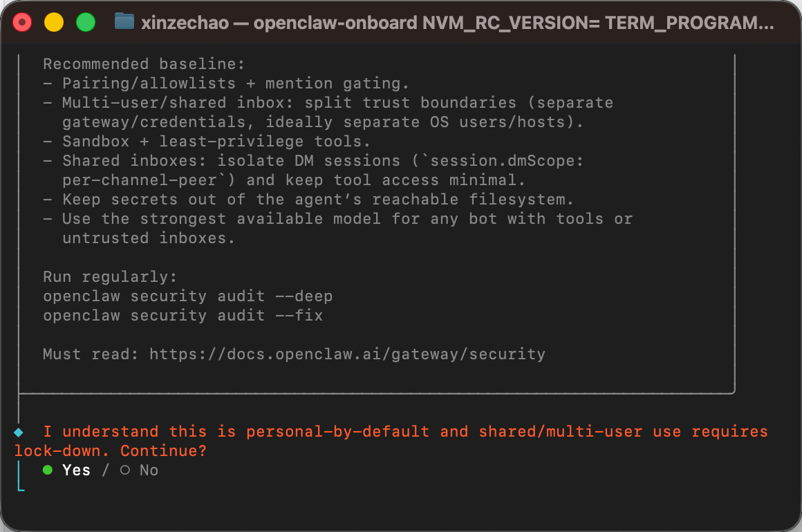802x532 pixels.
Task: Click the openclaw security audit --fix command
Action: point(183,316)
